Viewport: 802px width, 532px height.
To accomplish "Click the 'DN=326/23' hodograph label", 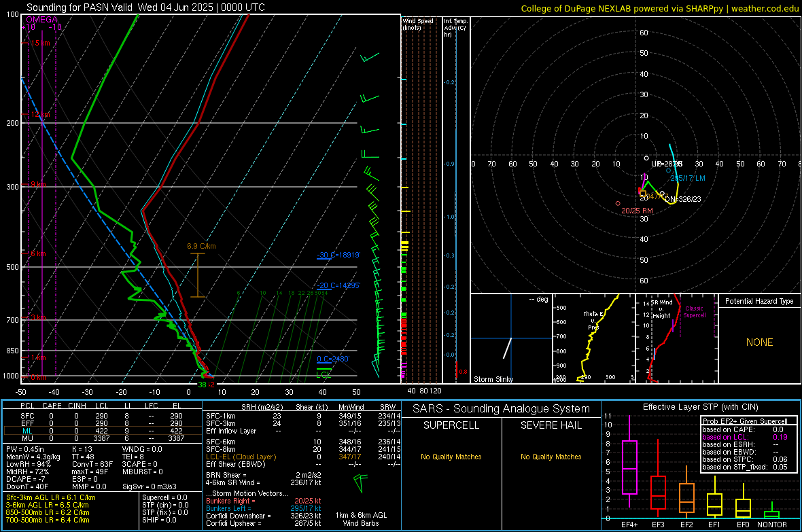I will (683, 199).
